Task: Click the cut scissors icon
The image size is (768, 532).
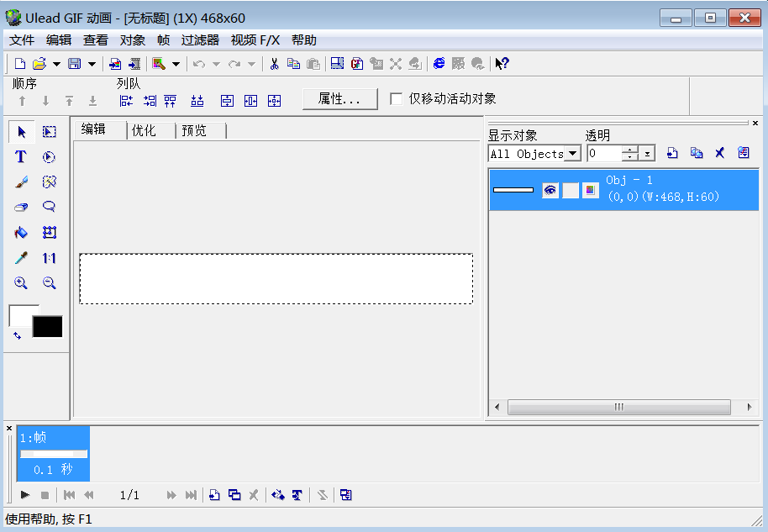Action: pos(274,64)
